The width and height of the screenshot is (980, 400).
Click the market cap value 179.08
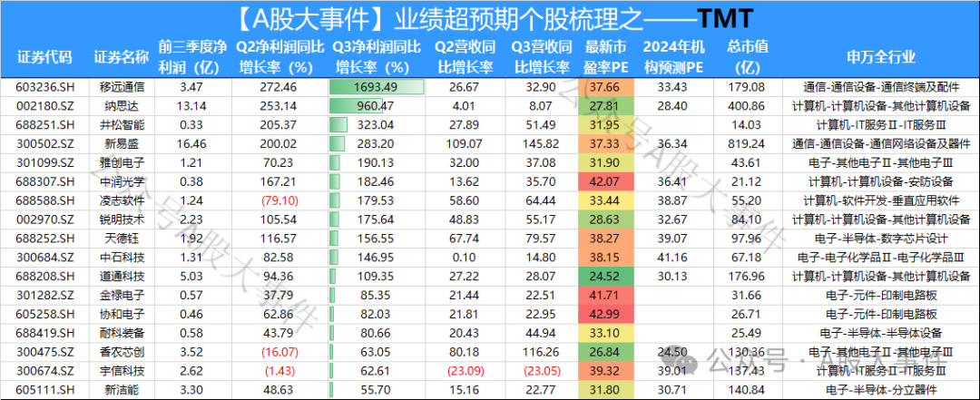click(747, 85)
